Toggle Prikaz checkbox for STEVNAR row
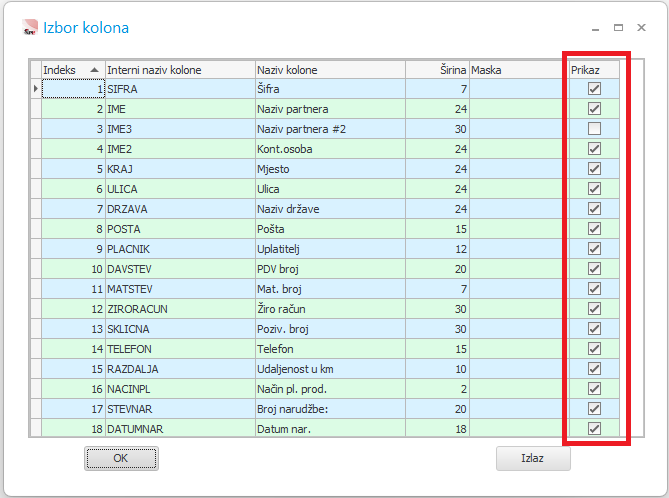 [594, 409]
